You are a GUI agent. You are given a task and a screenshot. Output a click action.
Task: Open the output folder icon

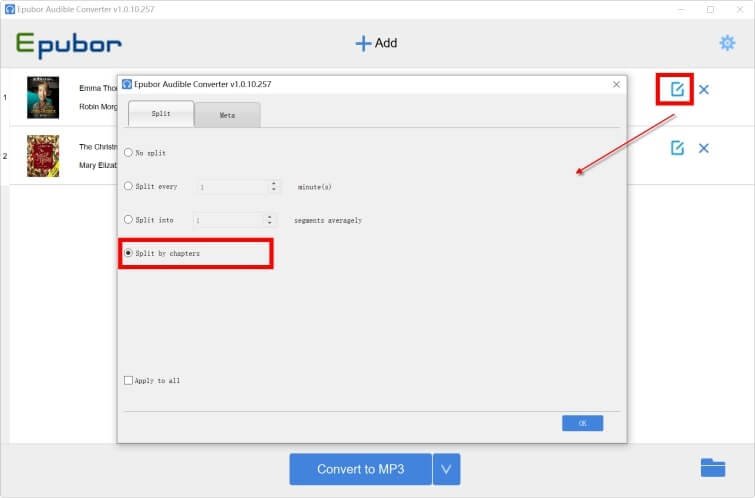tap(713, 468)
